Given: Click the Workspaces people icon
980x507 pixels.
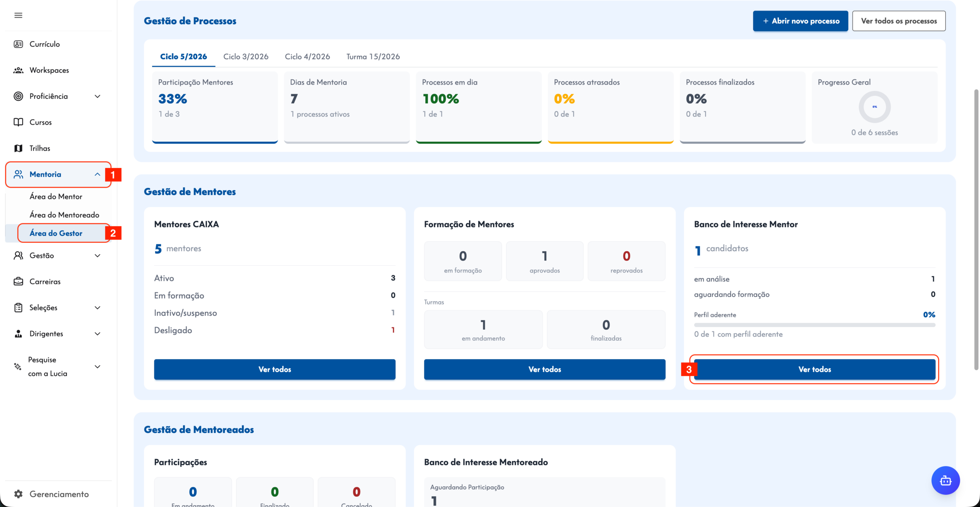Looking at the screenshot, I should [18, 70].
